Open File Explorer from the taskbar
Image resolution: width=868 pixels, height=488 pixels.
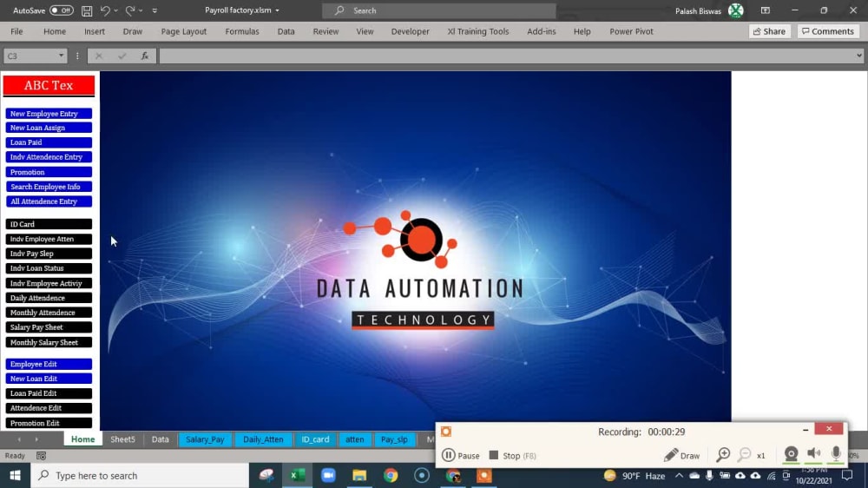click(x=359, y=475)
